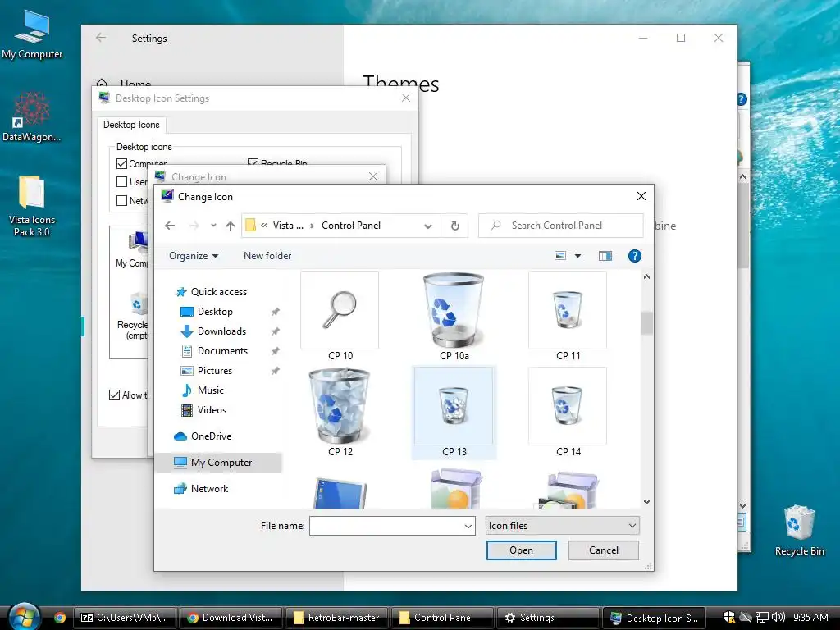Toggle Network checkbox in Desktop Icon Settings
840x630 pixels.
pyautogui.click(x=121, y=201)
